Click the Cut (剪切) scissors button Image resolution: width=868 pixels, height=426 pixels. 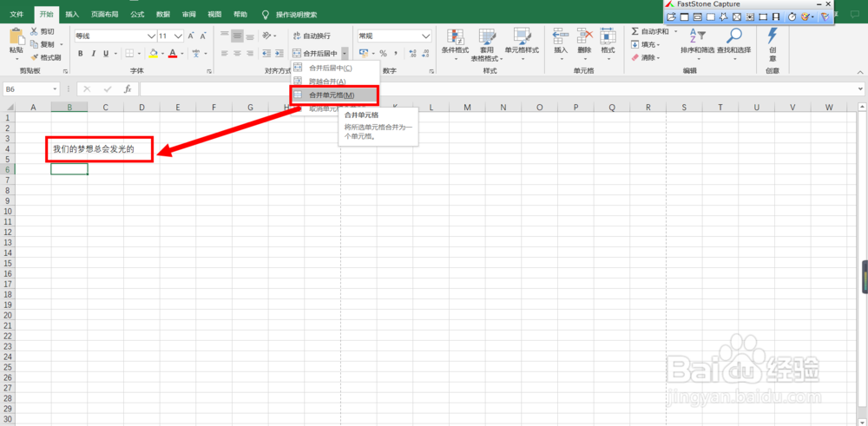[x=43, y=32]
